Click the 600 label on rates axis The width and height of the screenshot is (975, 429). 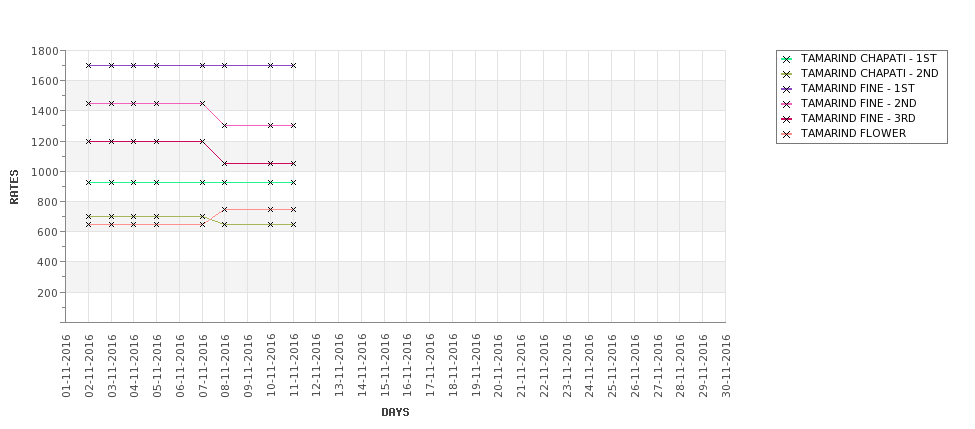click(x=47, y=232)
